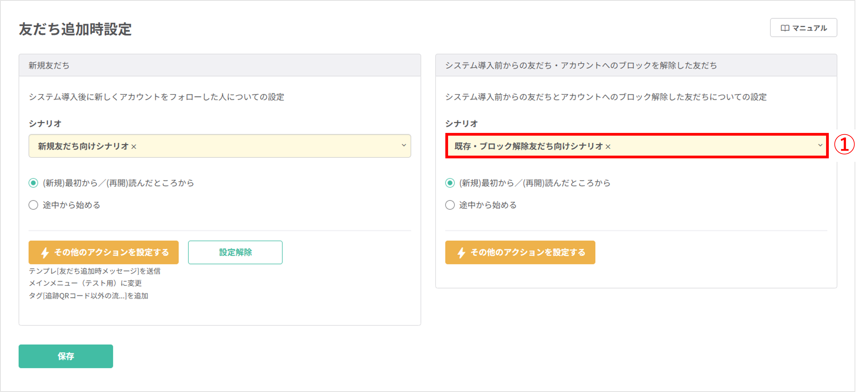Click the text タグ[追跡QRコード以外の流...]を追加
Screen dimensions: 868x392
[88, 296]
